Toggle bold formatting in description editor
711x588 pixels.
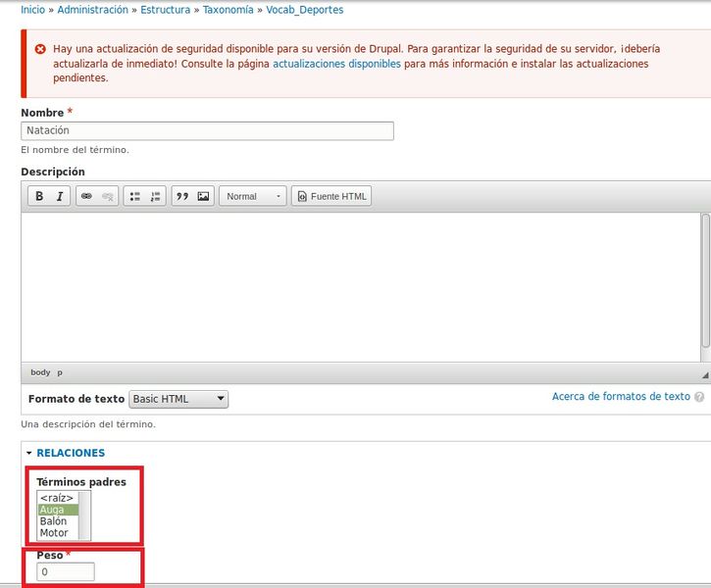(x=39, y=196)
